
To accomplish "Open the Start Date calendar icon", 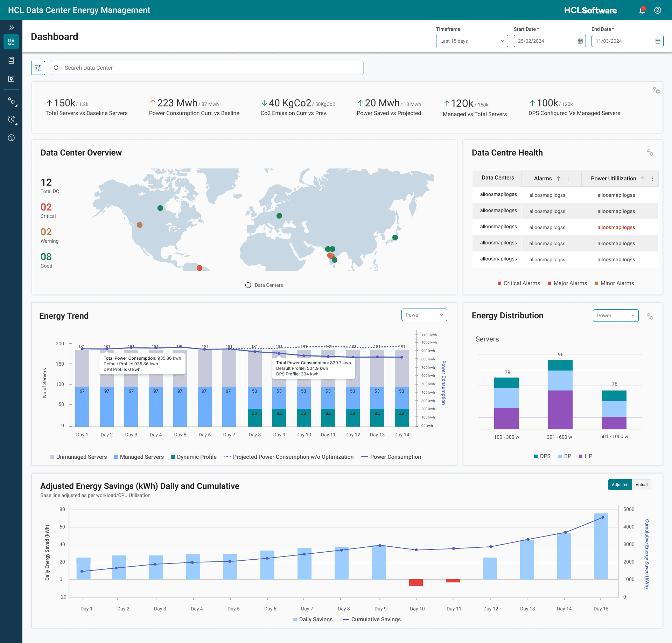I will (580, 41).
